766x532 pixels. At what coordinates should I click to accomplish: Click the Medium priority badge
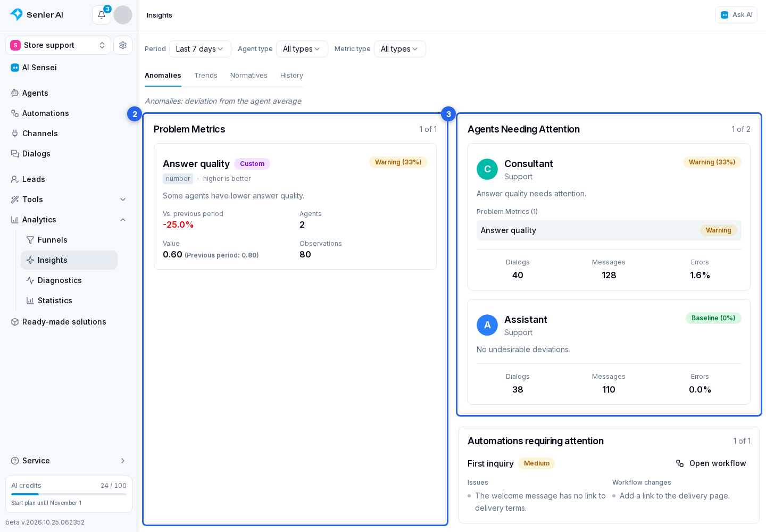point(537,463)
